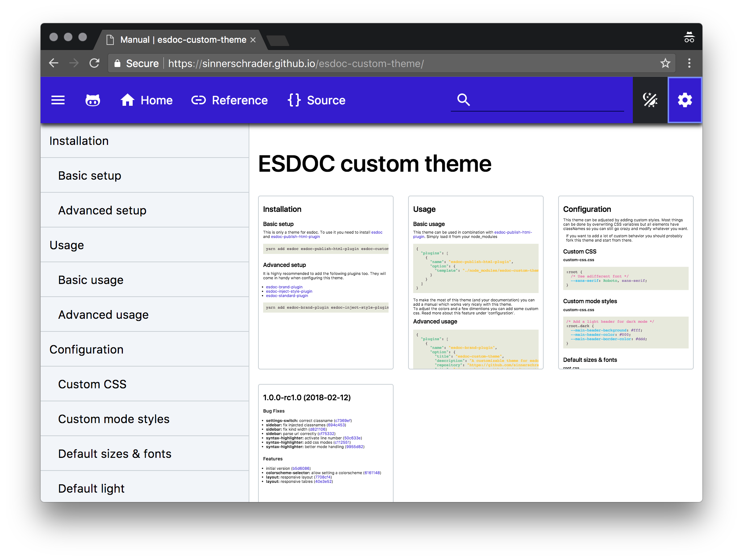This screenshot has width=743, height=560.
Task: Click the GitHub cat repository icon
Action: 93,100
